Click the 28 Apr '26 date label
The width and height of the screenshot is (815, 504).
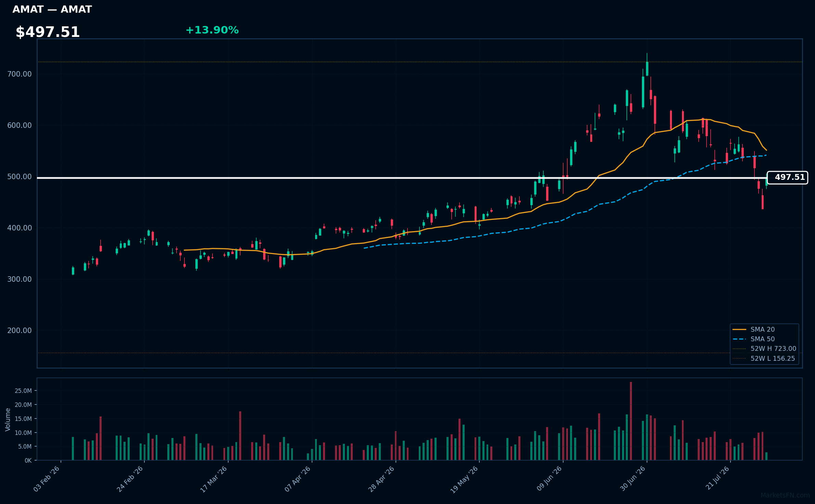(381, 479)
